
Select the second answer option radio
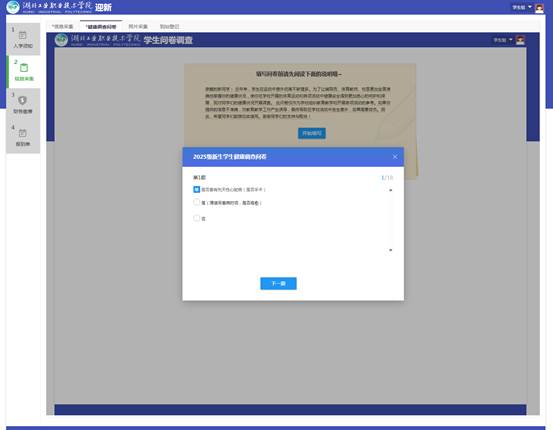click(196, 202)
